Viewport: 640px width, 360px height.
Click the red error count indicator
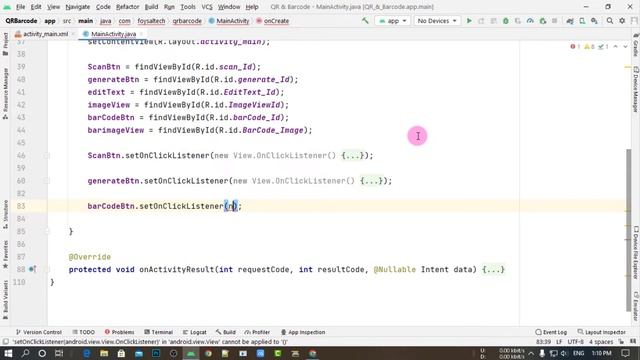coord(575,47)
